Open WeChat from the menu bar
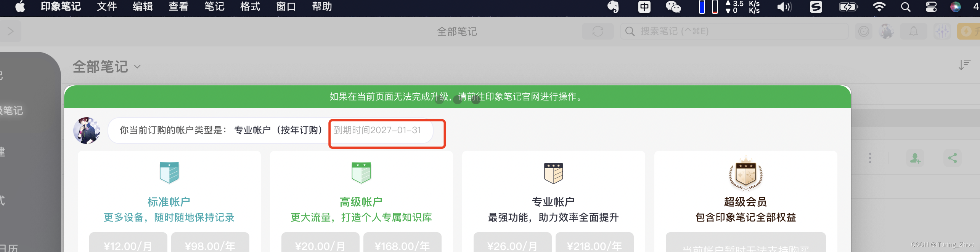The image size is (980, 252). coord(673,7)
